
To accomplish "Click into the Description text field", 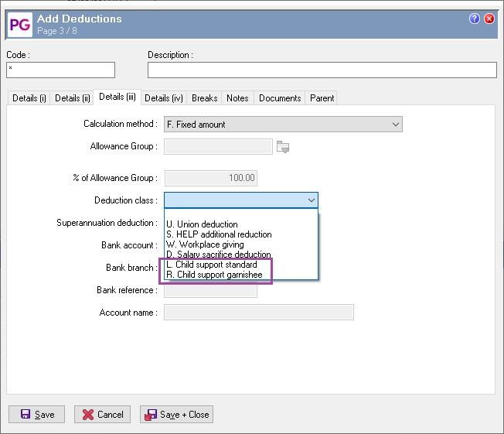I will pyautogui.click(x=322, y=70).
